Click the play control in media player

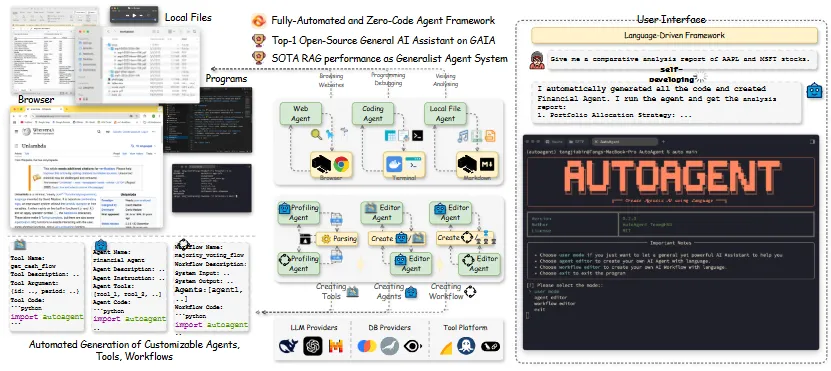click(x=134, y=16)
